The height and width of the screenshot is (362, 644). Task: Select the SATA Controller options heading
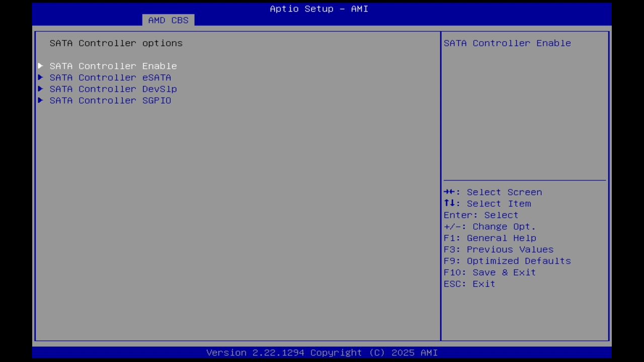(x=116, y=43)
